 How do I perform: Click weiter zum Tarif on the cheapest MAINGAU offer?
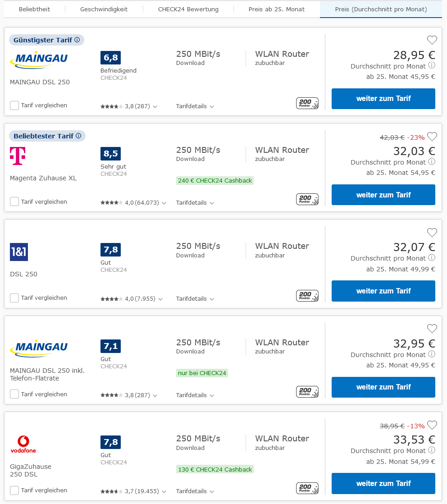[383, 99]
